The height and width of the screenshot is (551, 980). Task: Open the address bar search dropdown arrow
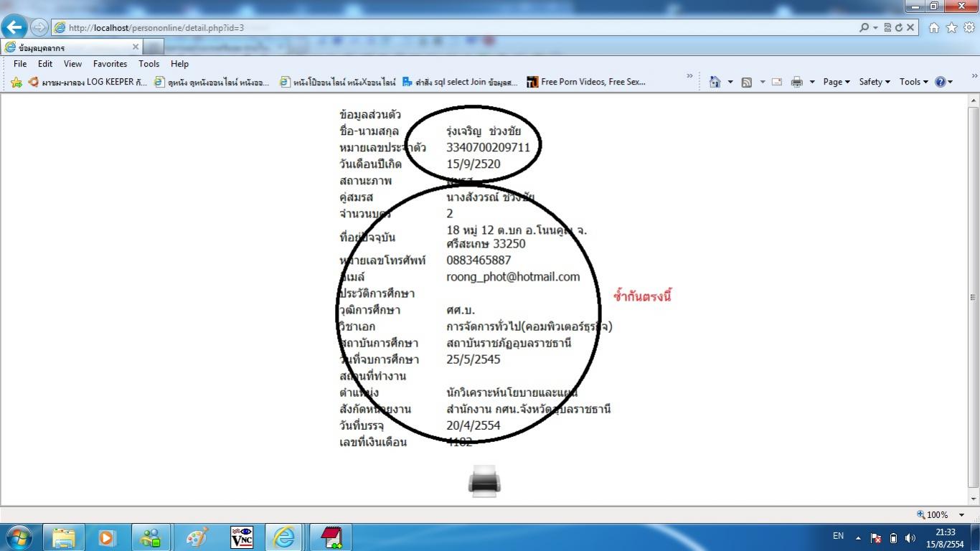(875, 27)
